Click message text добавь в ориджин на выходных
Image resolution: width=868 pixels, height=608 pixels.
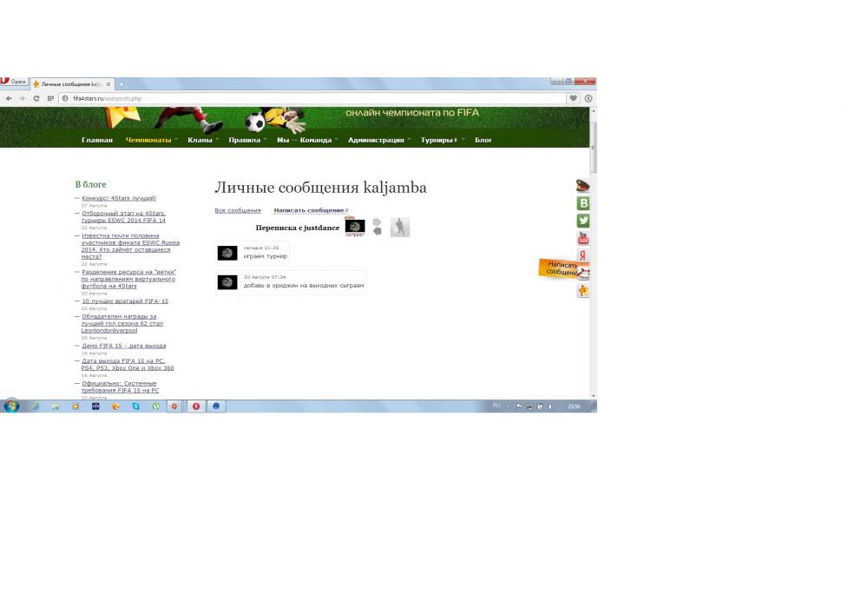304,286
